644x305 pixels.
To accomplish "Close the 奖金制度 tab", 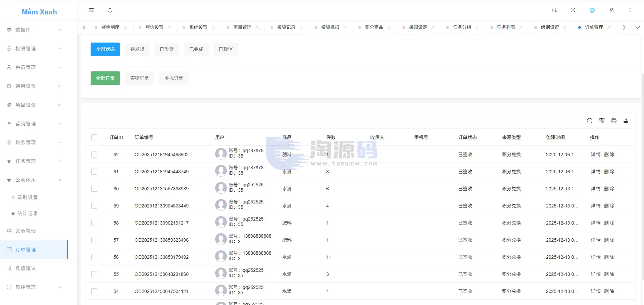I will [x=125, y=27].
